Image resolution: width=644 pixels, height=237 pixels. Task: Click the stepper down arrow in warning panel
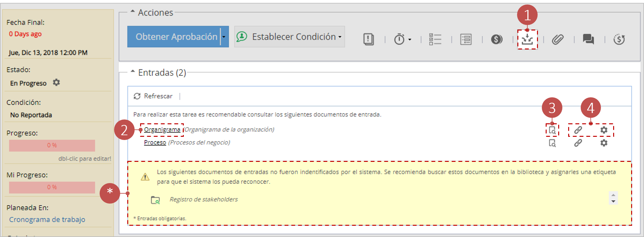point(613,201)
